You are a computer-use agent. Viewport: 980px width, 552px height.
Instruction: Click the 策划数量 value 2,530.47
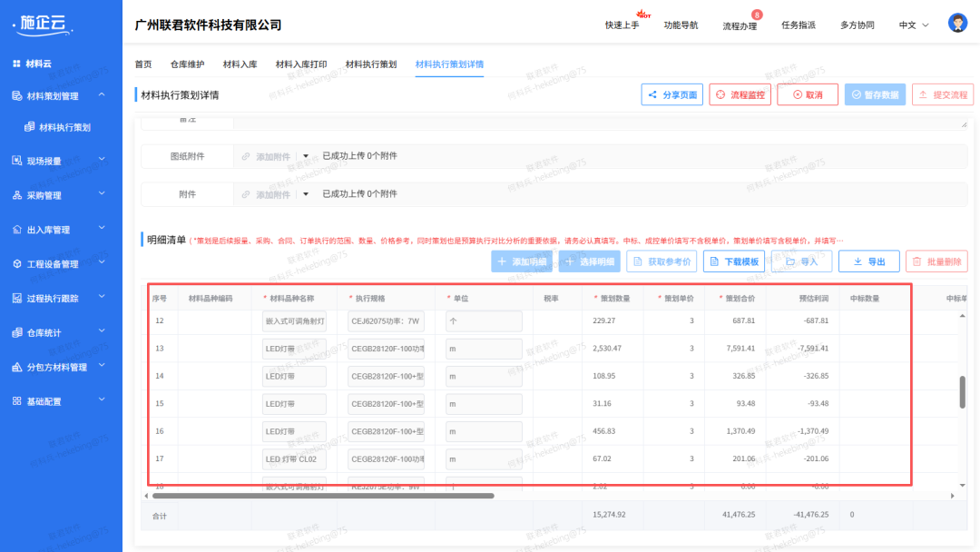(607, 349)
